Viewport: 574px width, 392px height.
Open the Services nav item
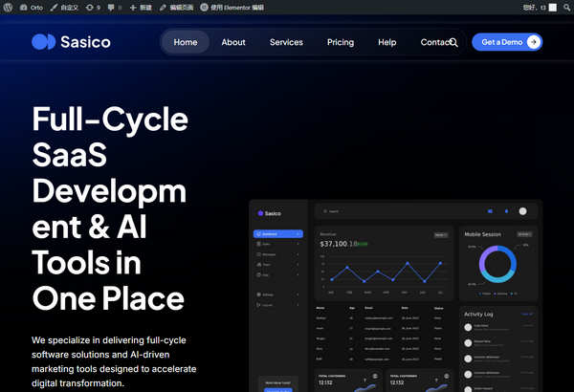286,42
